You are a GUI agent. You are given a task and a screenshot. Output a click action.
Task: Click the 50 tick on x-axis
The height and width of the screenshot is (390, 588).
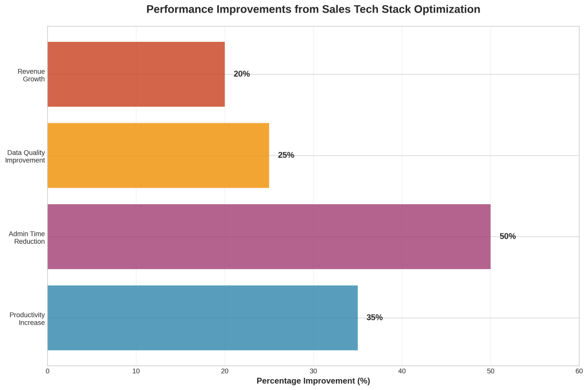coord(490,371)
